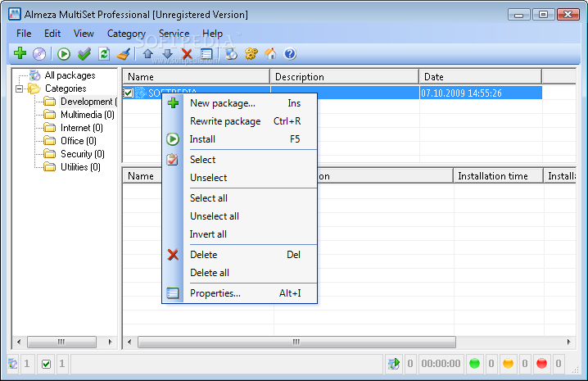This screenshot has height=381, width=588.
Task: Click the red status light in status bar
Action: point(541,363)
